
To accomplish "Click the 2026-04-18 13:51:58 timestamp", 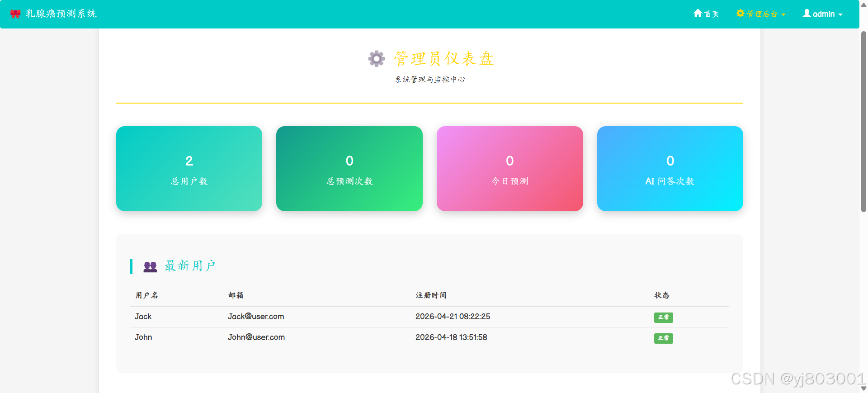I will click(x=451, y=337).
